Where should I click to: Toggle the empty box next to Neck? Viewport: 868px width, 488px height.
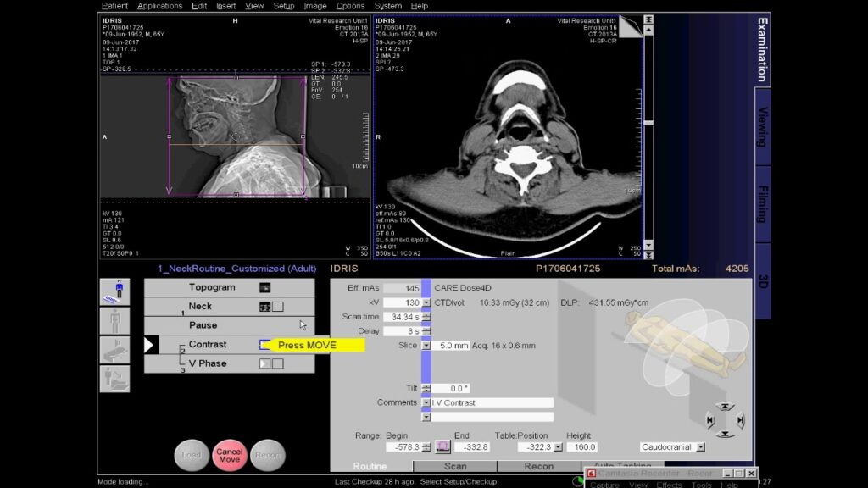[x=278, y=307]
